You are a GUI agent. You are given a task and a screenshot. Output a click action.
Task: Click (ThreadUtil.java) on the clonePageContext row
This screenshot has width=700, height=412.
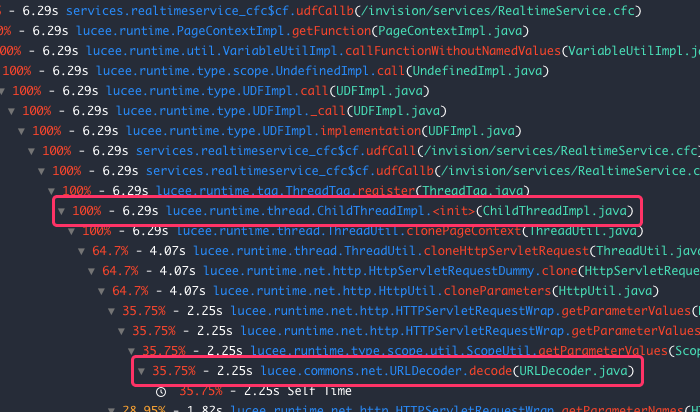[x=583, y=231]
